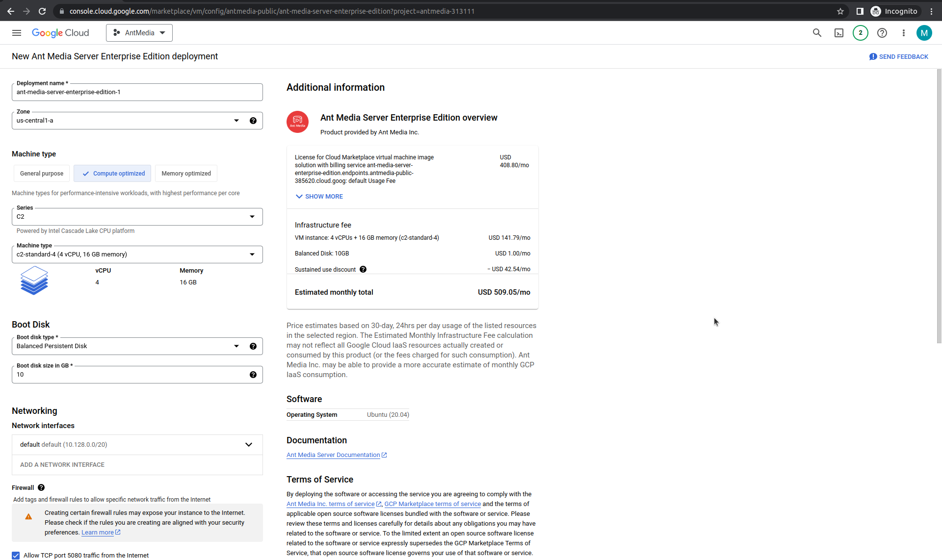Select the Memory optimized machine type
The width and height of the screenshot is (942, 560).
coord(186,174)
